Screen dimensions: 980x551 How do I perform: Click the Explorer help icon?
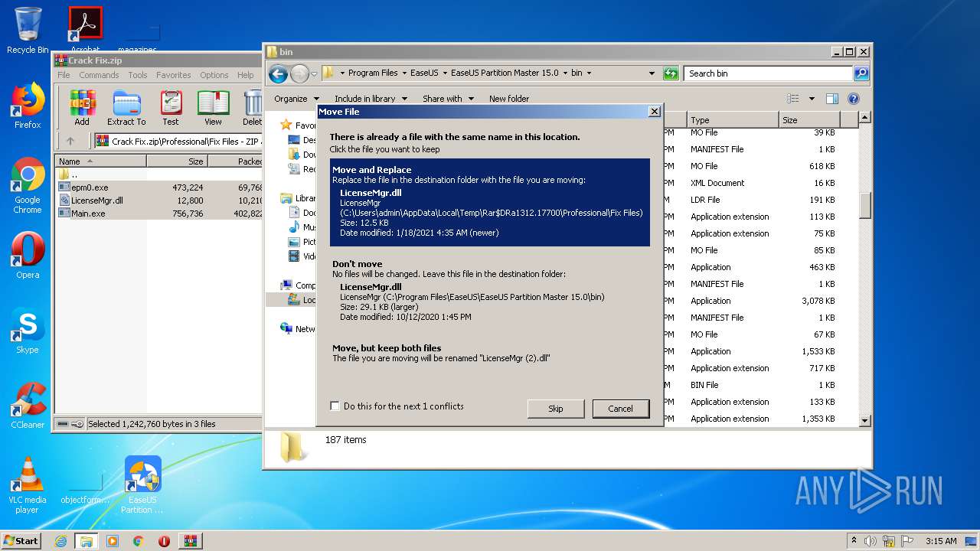(x=854, y=99)
